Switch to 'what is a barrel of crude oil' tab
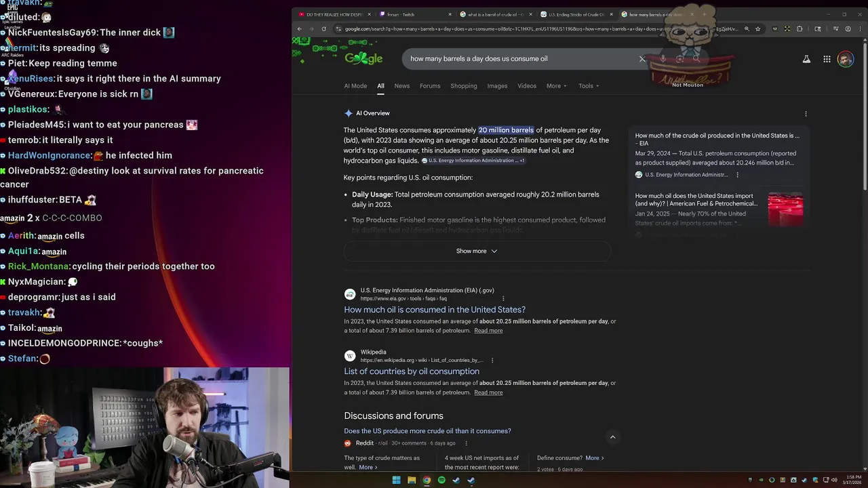The width and height of the screenshot is (868, 488). tap(495, 14)
